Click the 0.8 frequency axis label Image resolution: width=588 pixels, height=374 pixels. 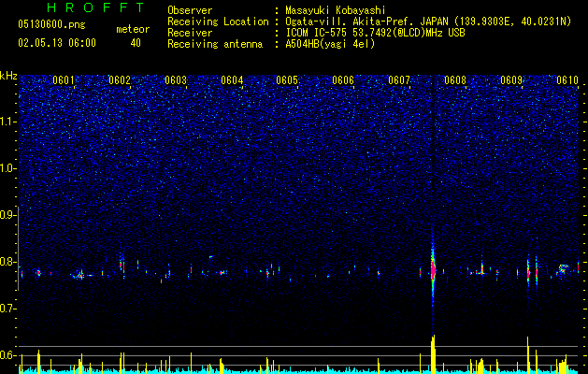pyautogui.click(x=7, y=262)
